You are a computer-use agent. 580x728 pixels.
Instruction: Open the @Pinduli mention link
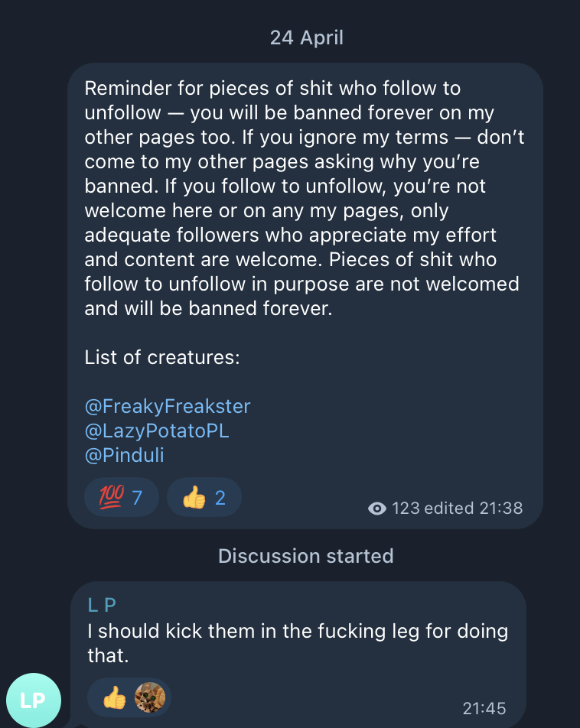[124, 456]
